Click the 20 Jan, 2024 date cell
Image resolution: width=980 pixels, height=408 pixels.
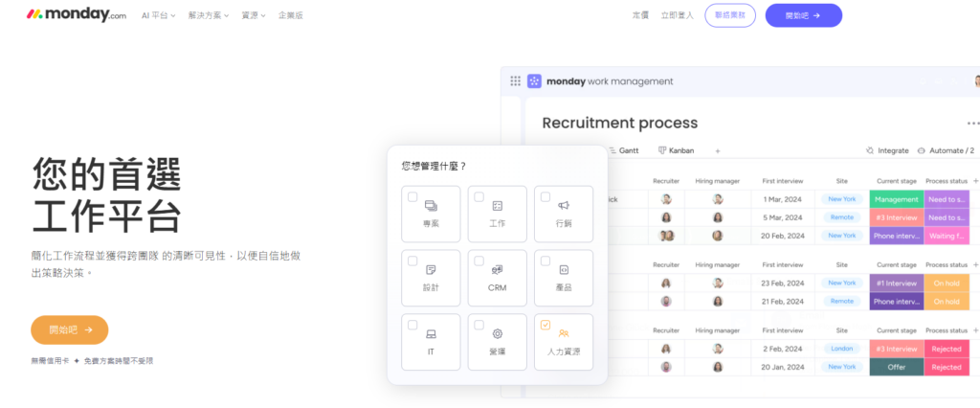click(783, 367)
